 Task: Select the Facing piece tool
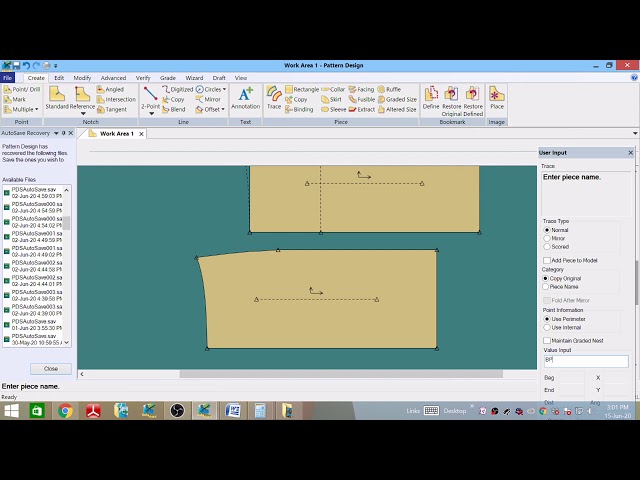pos(361,89)
